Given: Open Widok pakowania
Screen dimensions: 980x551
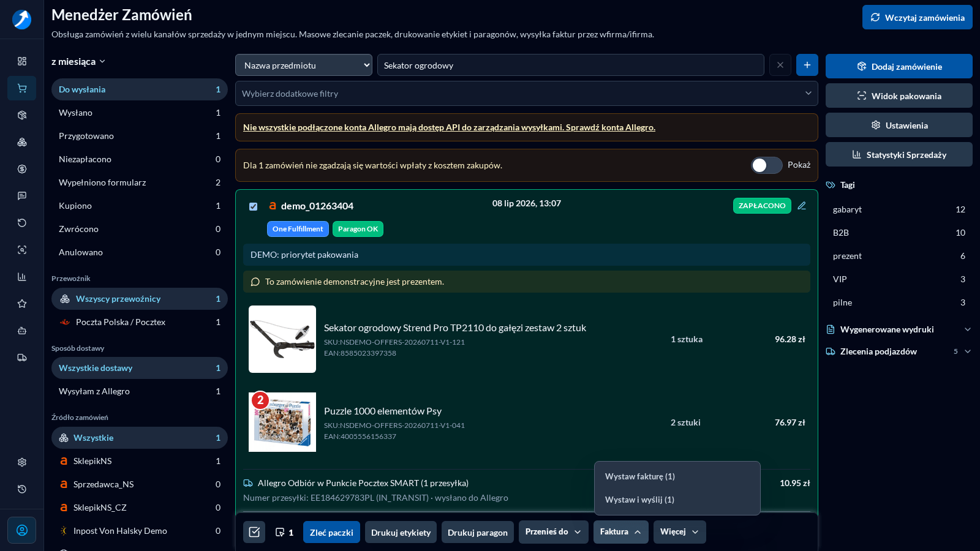Looking at the screenshot, I should tap(899, 96).
